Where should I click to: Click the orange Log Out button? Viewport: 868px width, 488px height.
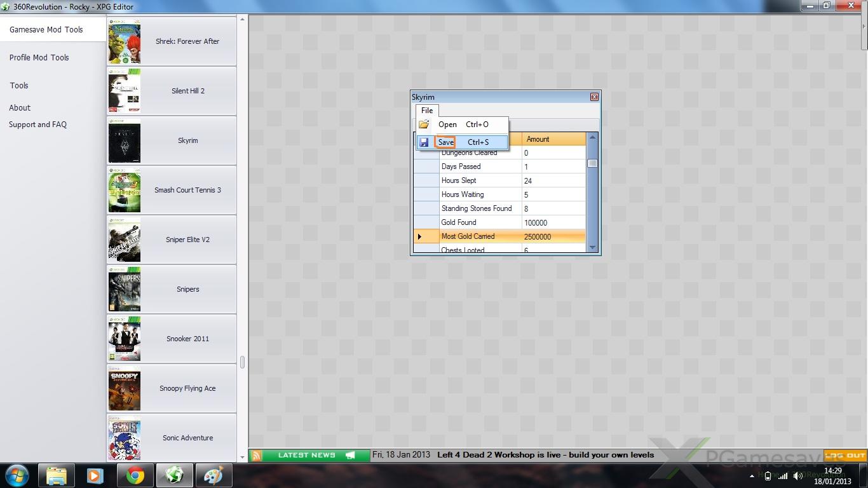845,456
